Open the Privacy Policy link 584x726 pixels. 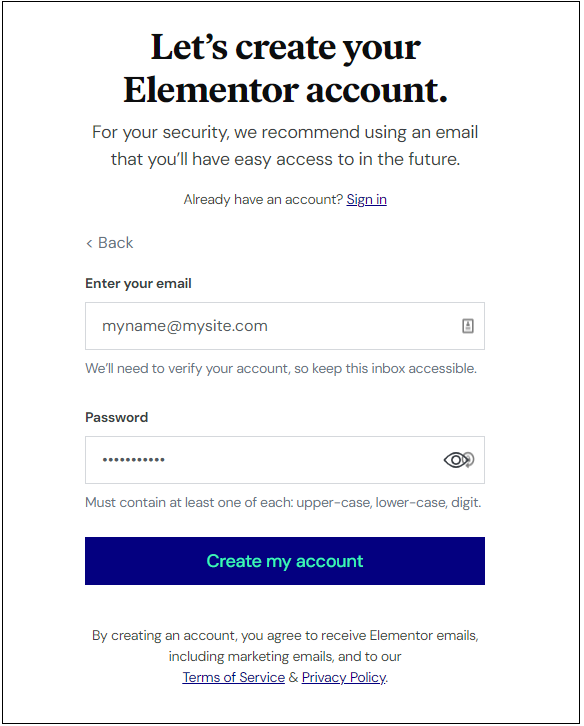[344, 677]
